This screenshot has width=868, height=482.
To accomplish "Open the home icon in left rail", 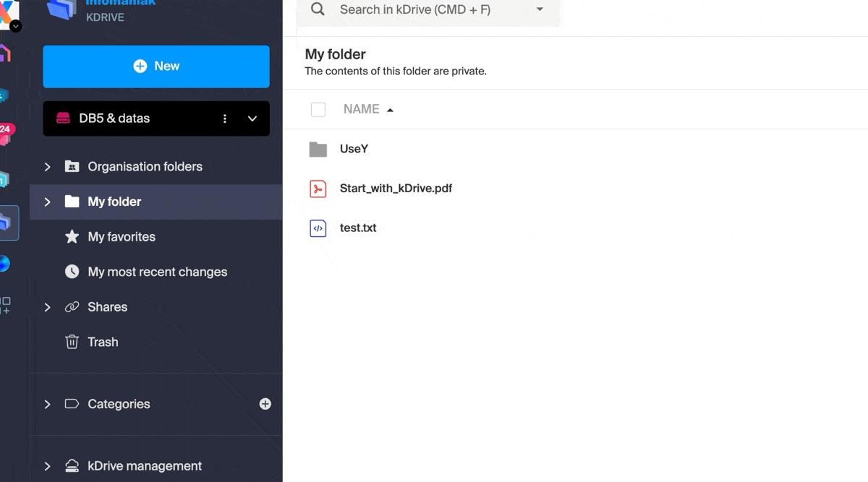I will click(x=4, y=53).
